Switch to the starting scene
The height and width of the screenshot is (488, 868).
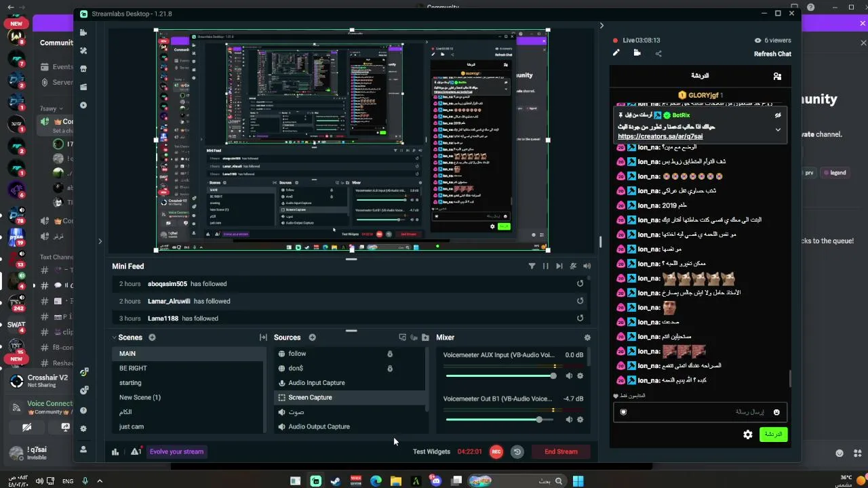tap(189, 383)
